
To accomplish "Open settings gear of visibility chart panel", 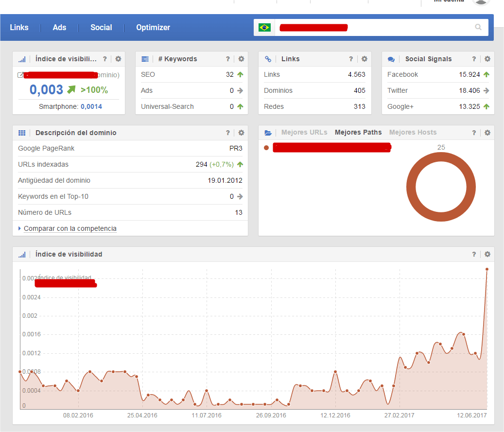I will pyautogui.click(x=487, y=254).
